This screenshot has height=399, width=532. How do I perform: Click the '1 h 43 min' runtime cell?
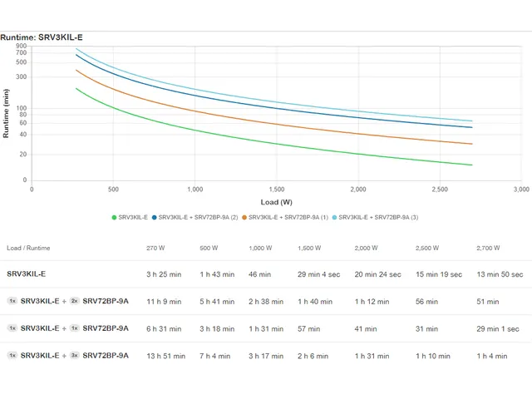[217, 274]
